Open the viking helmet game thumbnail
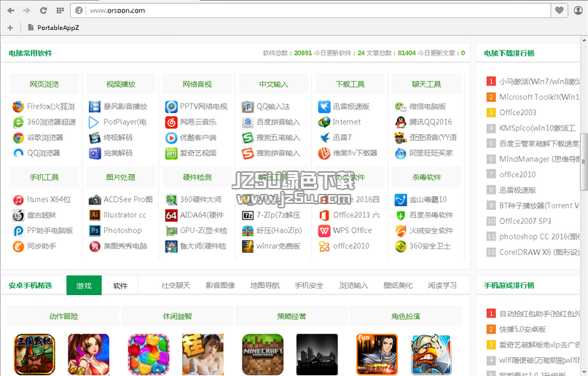588x376 pixels. click(x=431, y=354)
